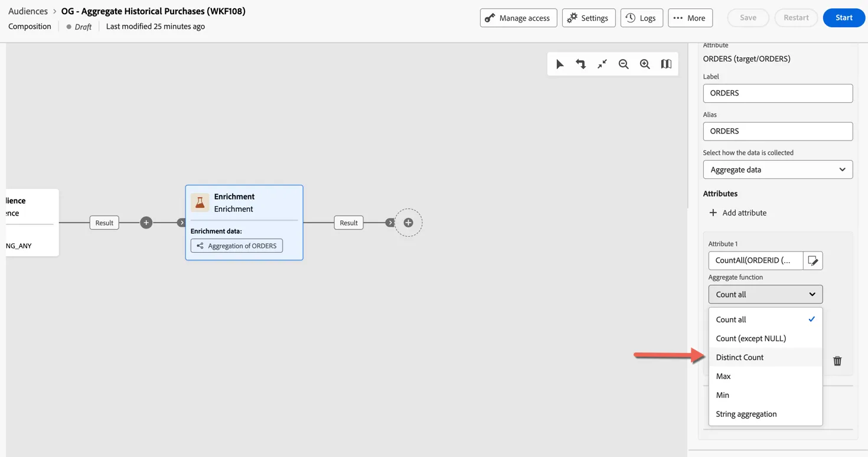The height and width of the screenshot is (457, 868).
Task: Choose Min aggregate function
Action: [765, 395]
